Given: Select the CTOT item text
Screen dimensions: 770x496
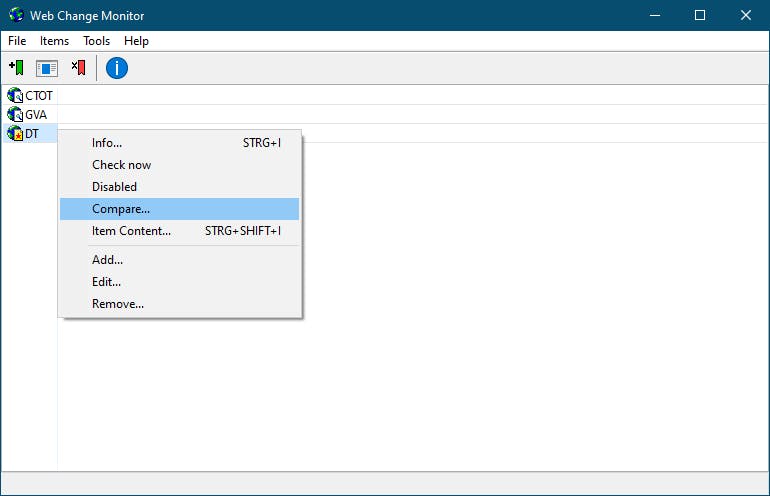Looking at the screenshot, I should [x=39, y=95].
